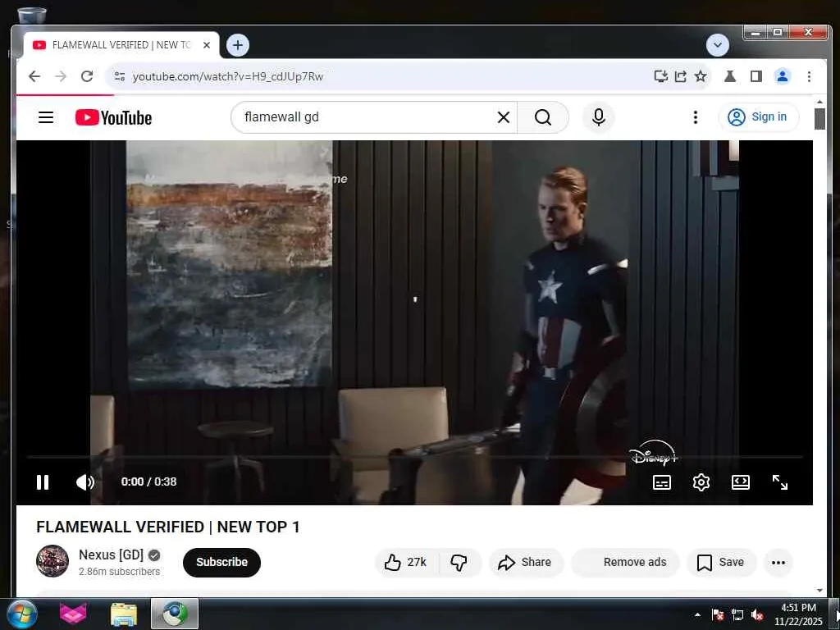Open the Windows Start menu

(22, 614)
